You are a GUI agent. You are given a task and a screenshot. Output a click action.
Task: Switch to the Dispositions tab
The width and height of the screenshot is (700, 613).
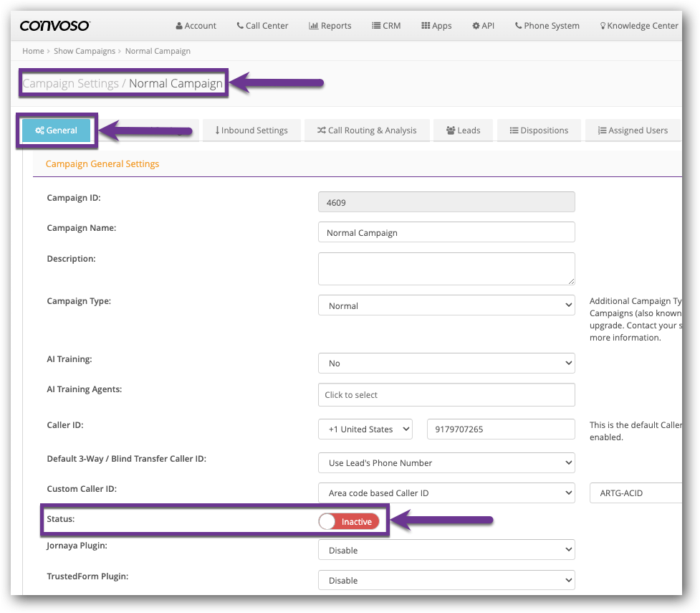click(x=539, y=130)
